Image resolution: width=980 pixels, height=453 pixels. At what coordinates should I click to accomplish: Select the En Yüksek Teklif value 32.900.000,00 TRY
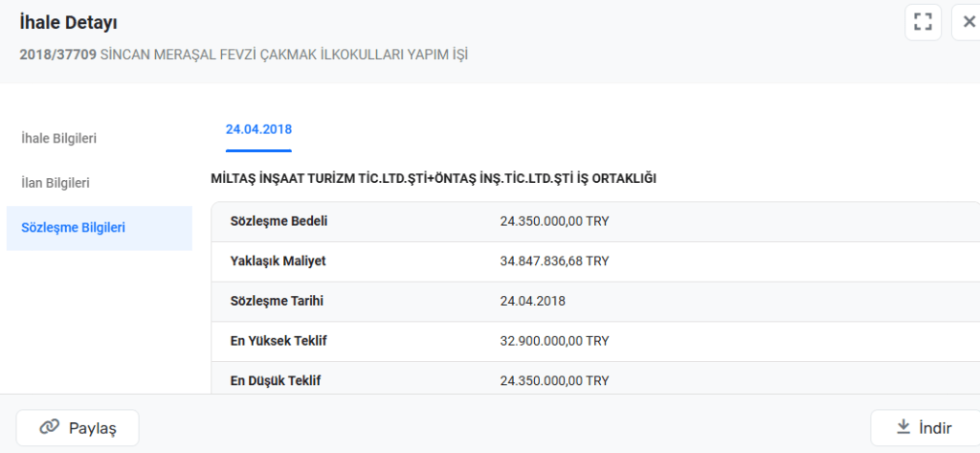pyautogui.click(x=554, y=341)
